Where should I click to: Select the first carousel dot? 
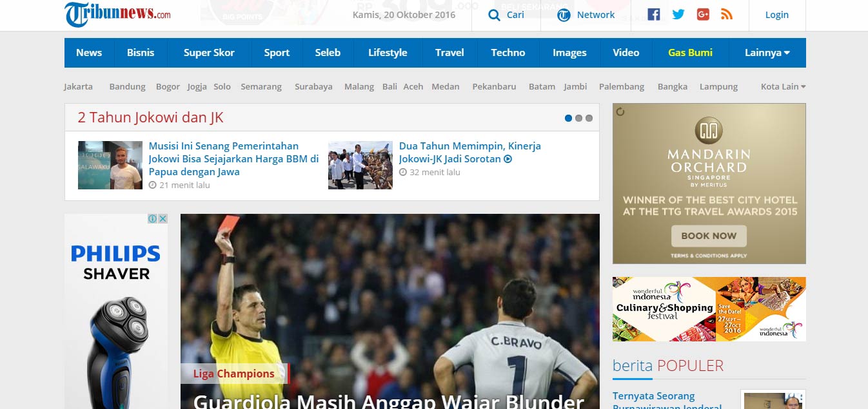(x=568, y=118)
